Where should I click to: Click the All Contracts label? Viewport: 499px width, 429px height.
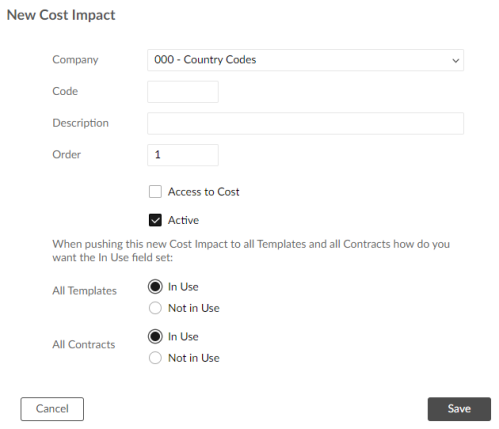(84, 344)
